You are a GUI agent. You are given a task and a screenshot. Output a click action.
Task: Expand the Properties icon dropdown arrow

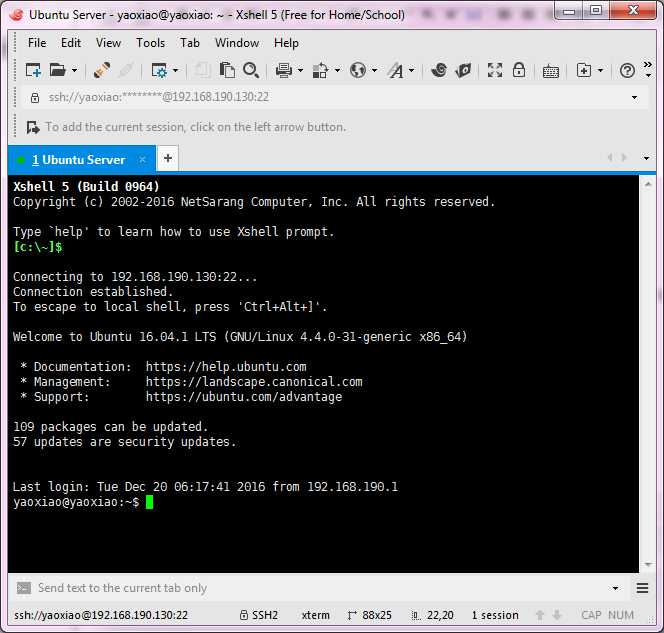[x=176, y=70]
